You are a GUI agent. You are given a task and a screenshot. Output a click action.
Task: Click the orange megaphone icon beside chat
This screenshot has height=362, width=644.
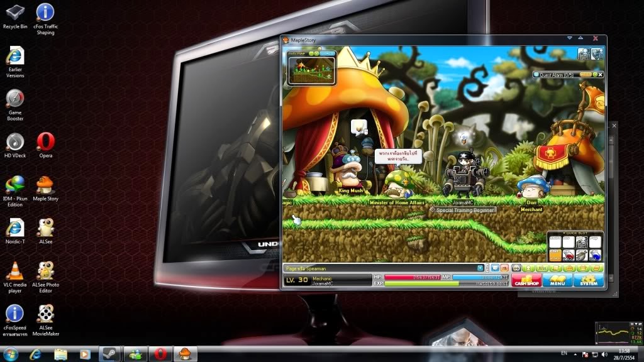click(505, 268)
